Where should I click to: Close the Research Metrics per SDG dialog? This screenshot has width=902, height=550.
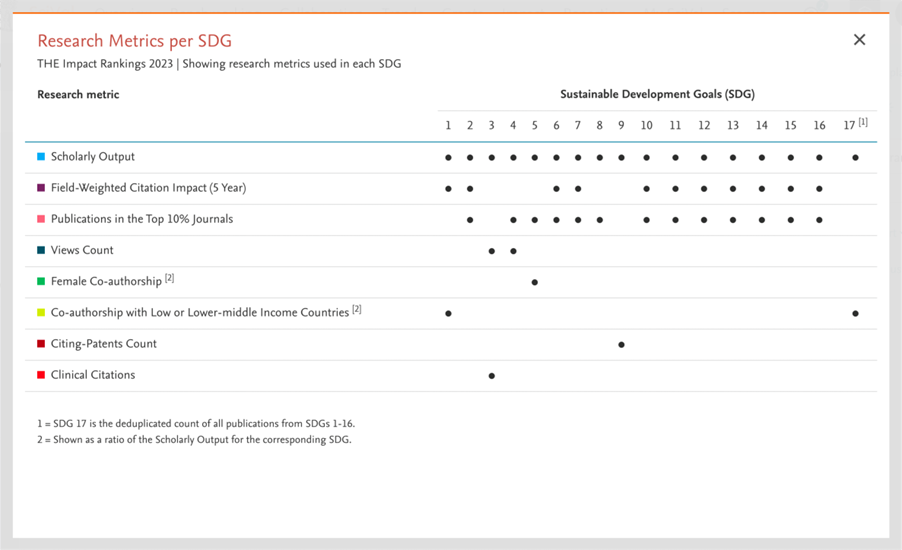pyautogui.click(x=859, y=40)
